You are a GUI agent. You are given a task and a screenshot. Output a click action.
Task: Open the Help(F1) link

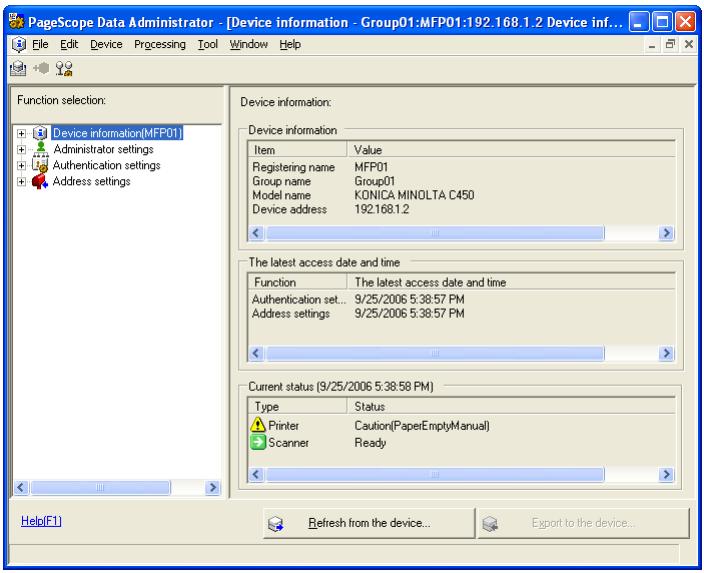coord(41,521)
